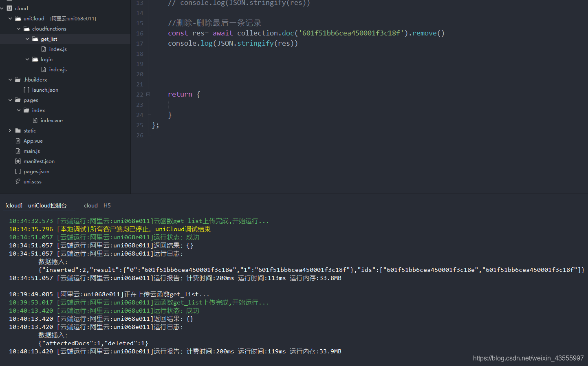Open App.vue file
Screen dimensions: 588x366
click(x=33, y=141)
